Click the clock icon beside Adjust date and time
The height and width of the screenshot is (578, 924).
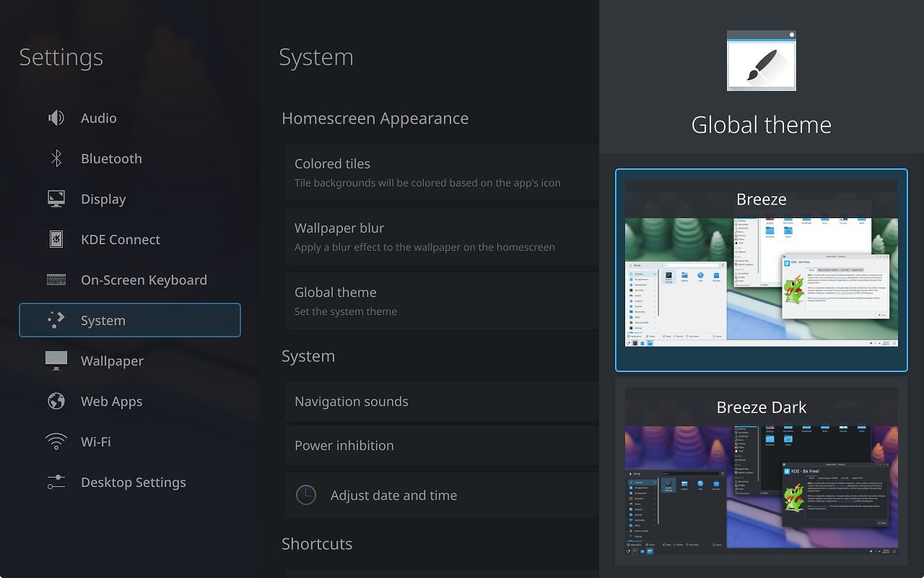[x=306, y=495]
